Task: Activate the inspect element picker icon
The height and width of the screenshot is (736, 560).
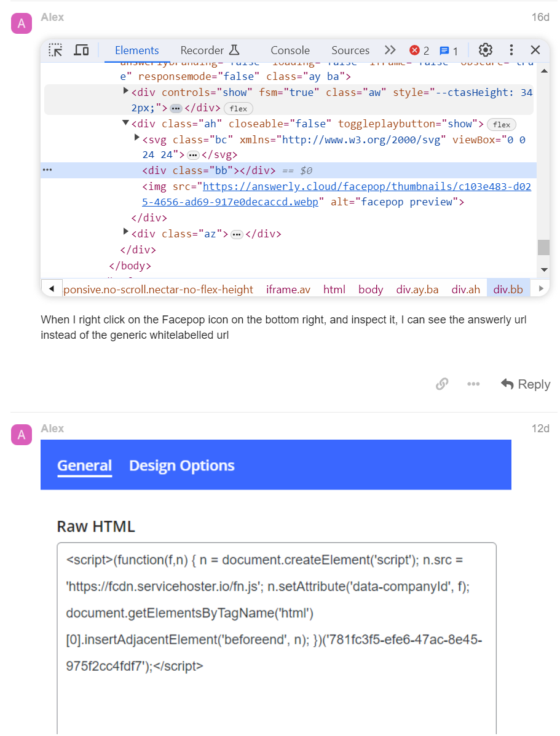Action: click(x=55, y=50)
